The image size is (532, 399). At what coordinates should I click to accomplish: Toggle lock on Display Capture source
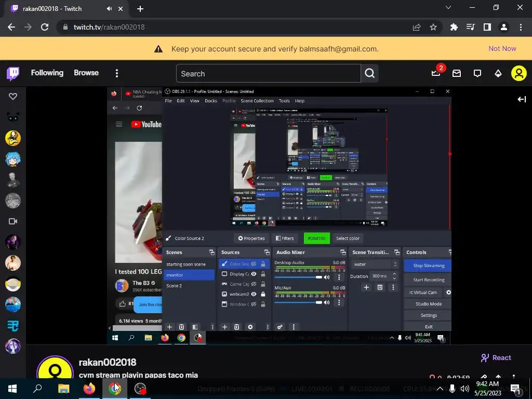point(263,274)
